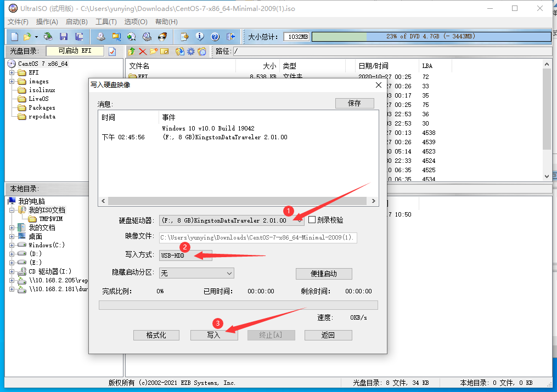The height and width of the screenshot is (392, 557).
Task: Open the 文件(F) menu
Action: 18,21
